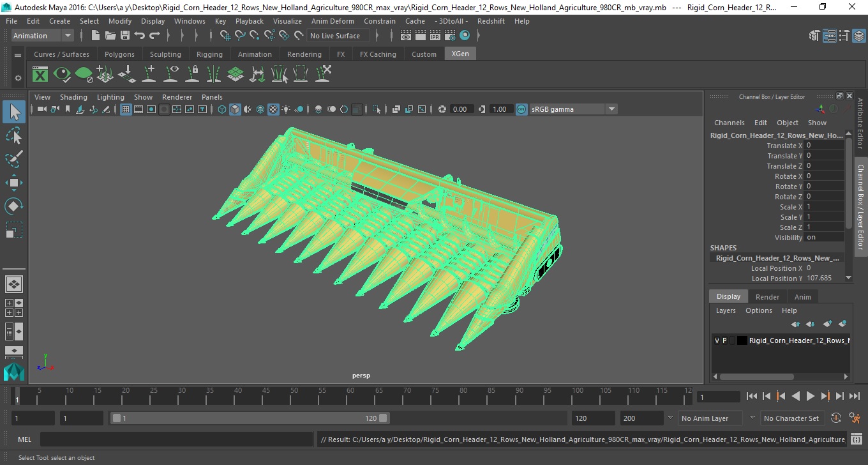
Task: Select the Rotate tool in Tool Box
Action: [x=14, y=206]
